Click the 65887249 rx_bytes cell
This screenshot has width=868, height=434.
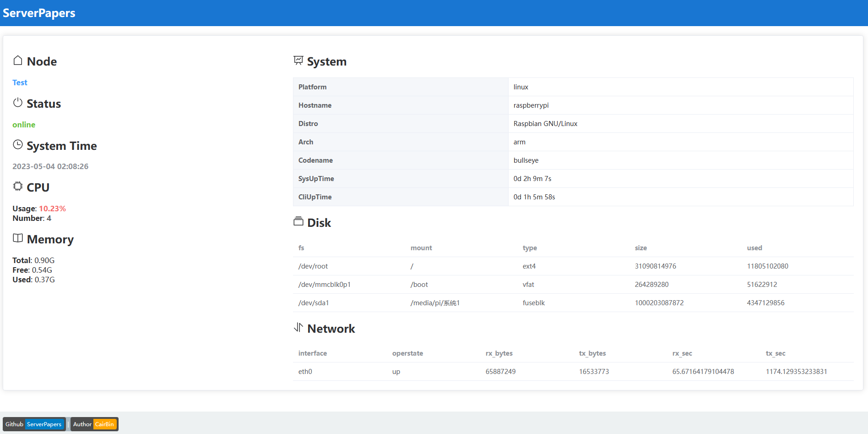click(x=501, y=372)
